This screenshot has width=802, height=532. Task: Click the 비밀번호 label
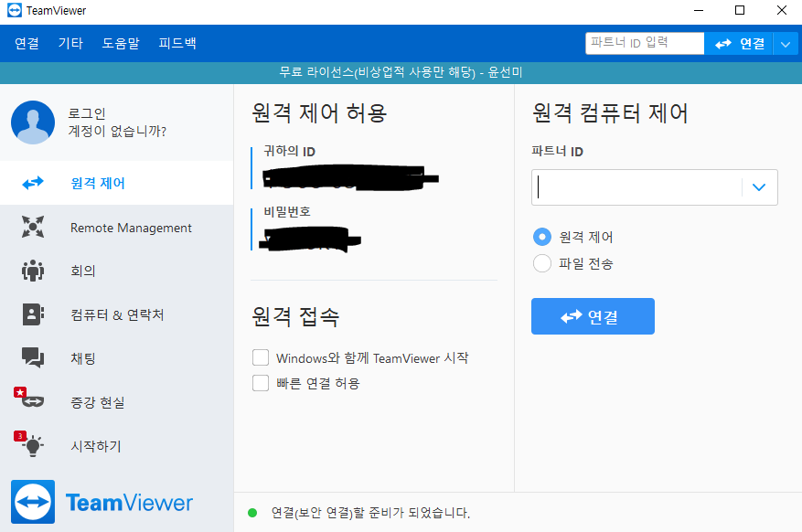pyautogui.click(x=287, y=211)
